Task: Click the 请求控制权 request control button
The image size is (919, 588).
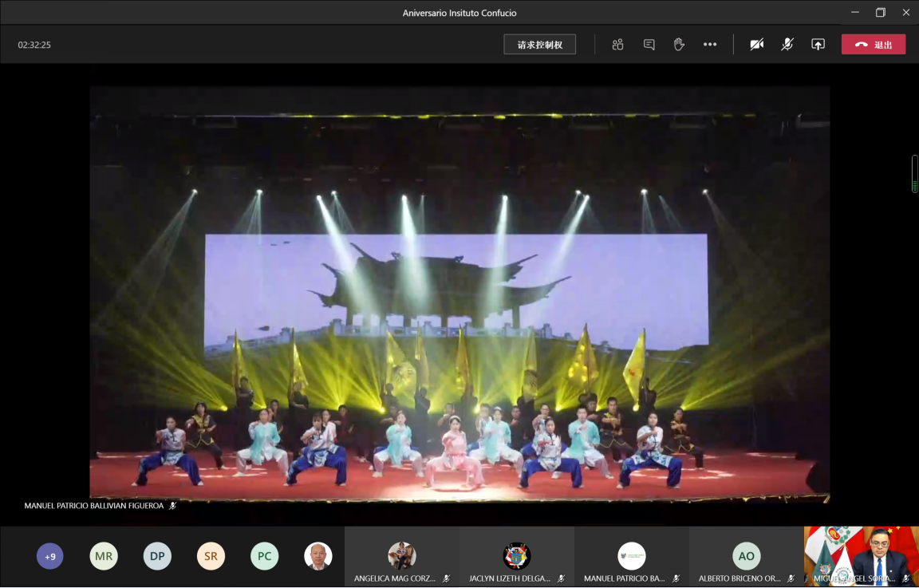Action: coord(540,45)
